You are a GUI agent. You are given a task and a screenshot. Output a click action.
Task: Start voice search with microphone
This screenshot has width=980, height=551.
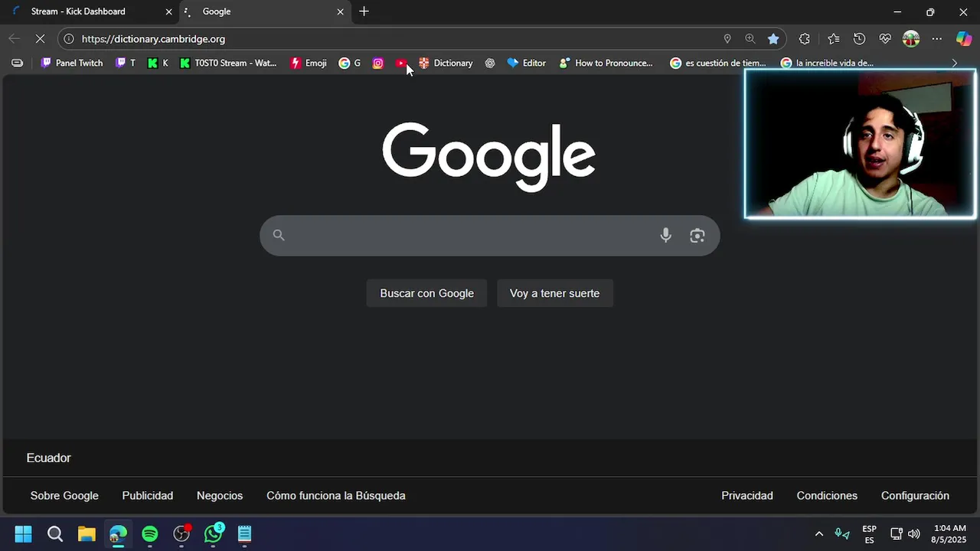tap(665, 236)
